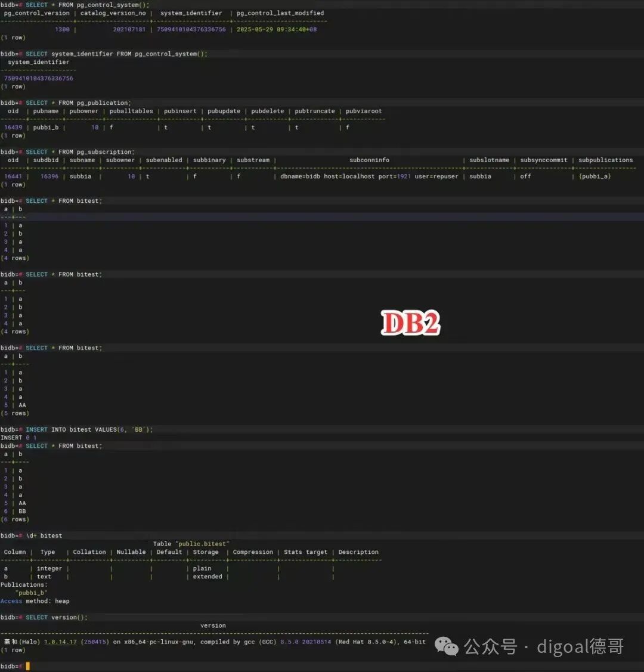Click the 'SELECT version();' command
The height and width of the screenshot is (672, 644).
click(x=57, y=617)
